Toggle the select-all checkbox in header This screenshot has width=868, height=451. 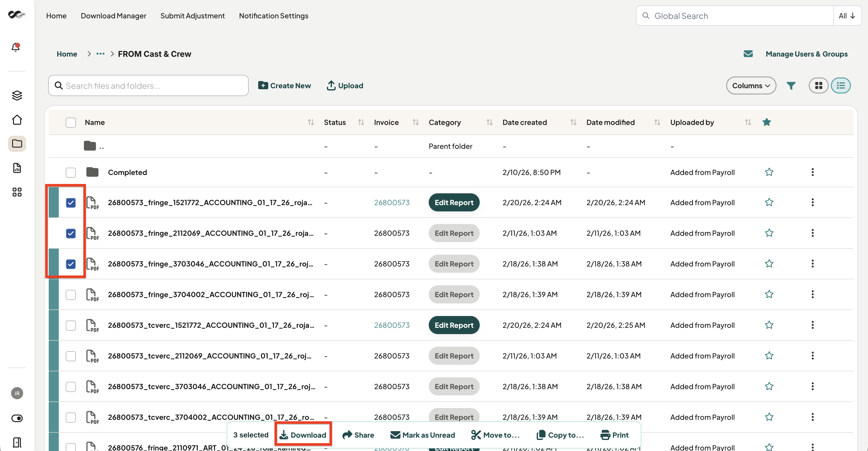click(x=71, y=122)
